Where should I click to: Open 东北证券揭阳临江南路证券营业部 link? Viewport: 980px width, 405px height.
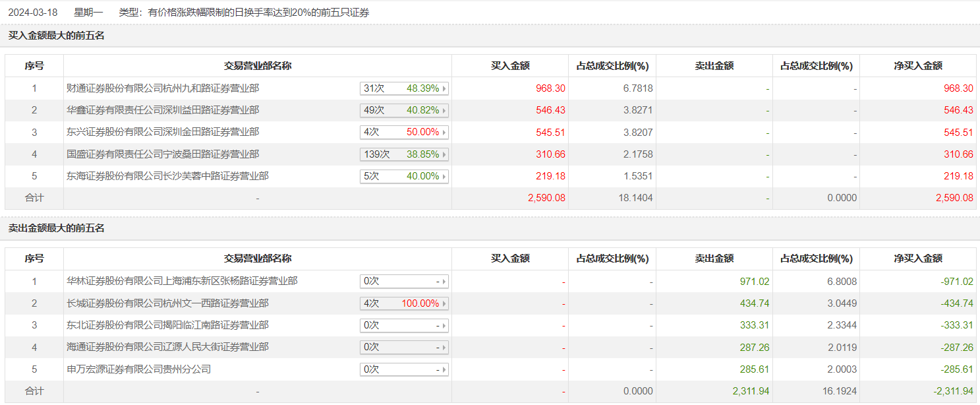pos(167,325)
